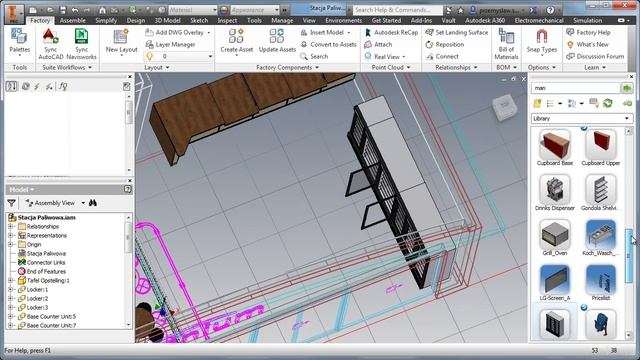640x360 pixels.
Task: Open the Palettes tool
Action: (19, 42)
